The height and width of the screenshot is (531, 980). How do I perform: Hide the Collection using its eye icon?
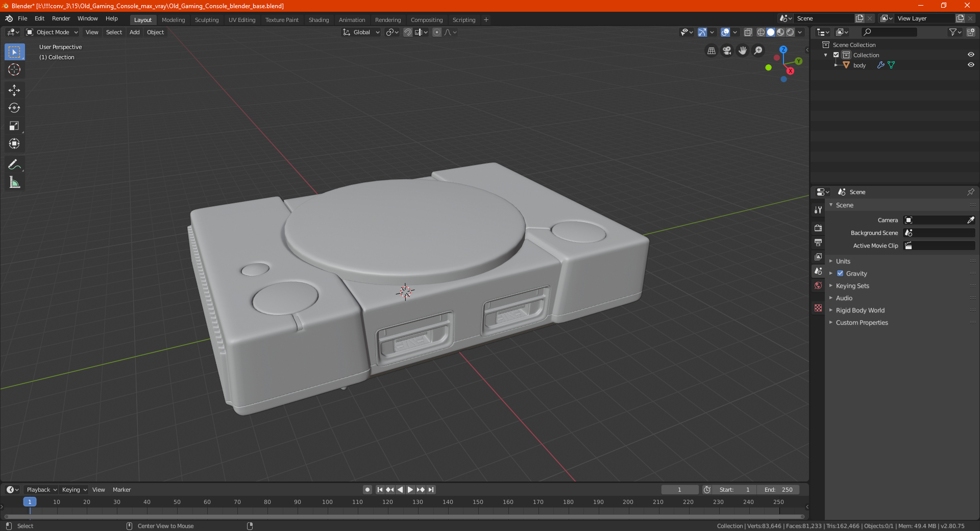click(x=971, y=55)
